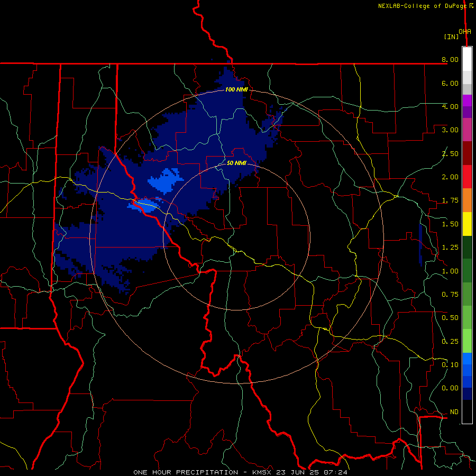Image resolution: width=476 pixels, height=476 pixels.
Task: Click the '8.00' legend value
Action: [x=450, y=59]
